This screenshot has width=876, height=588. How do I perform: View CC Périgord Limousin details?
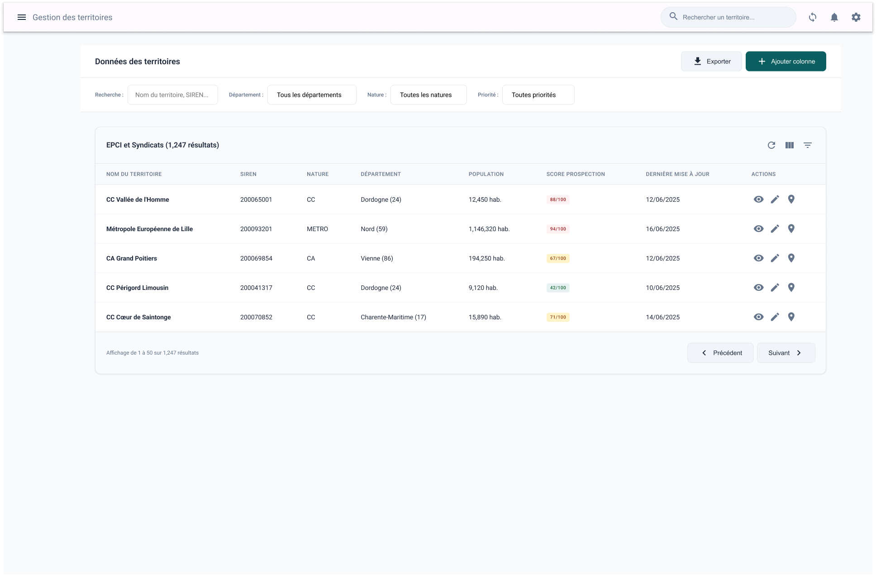pos(759,288)
